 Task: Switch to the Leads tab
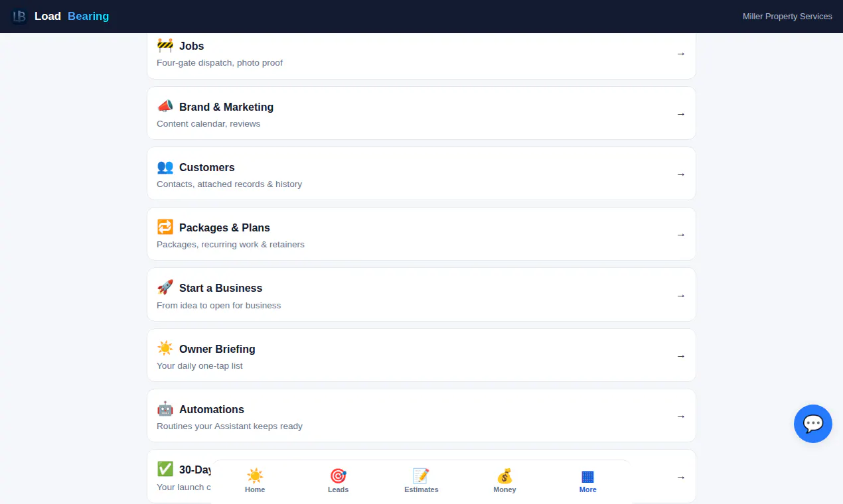338,481
